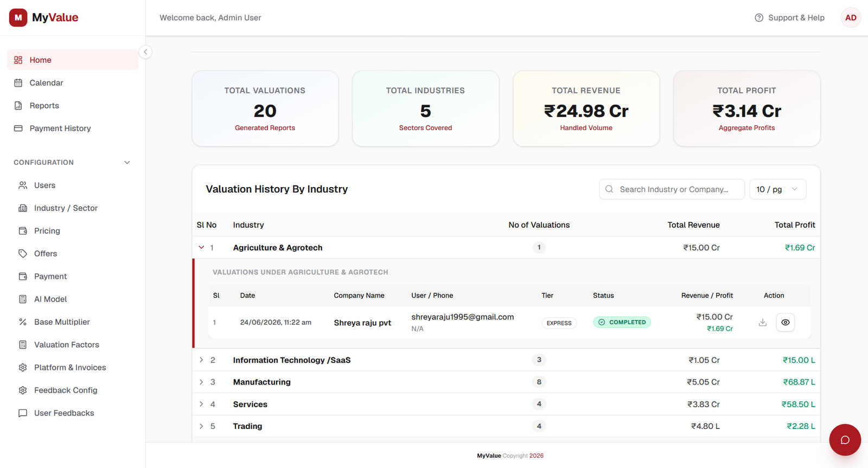This screenshot has width=868, height=468.
Task: Click the No of Valuations column header
Action: [539, 225]
